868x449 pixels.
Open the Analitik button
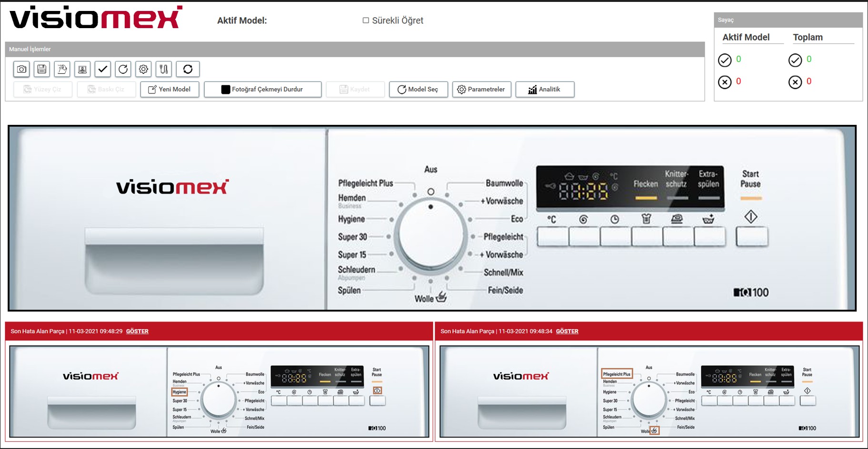pos(545,90)
